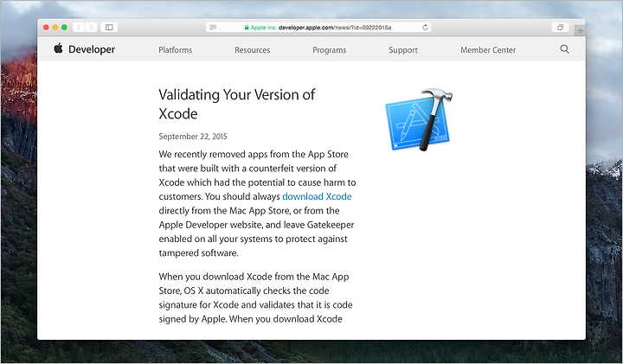Open the Platforms menu

point(175,50)
